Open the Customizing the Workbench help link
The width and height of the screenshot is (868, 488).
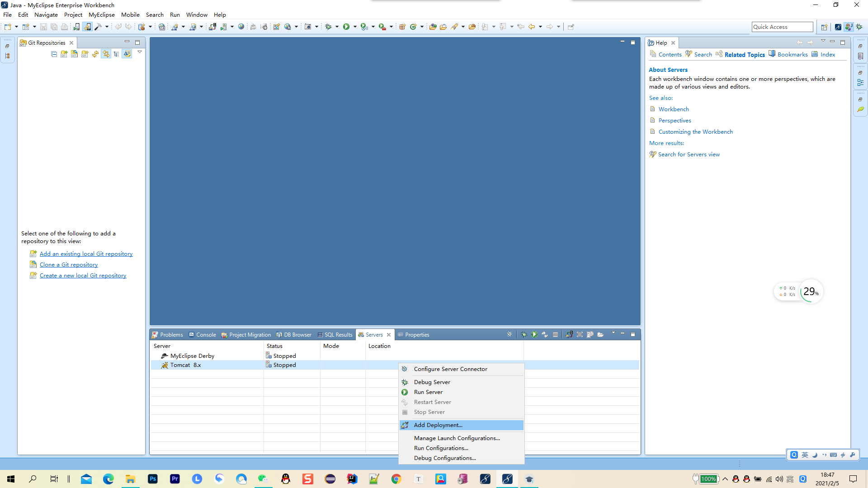(x=695, y=131)
